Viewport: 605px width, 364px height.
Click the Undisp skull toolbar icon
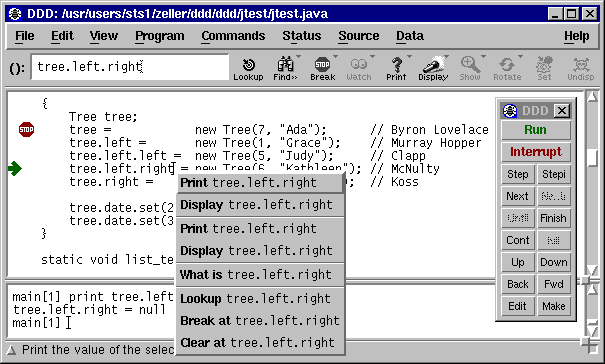coord(581,64)
